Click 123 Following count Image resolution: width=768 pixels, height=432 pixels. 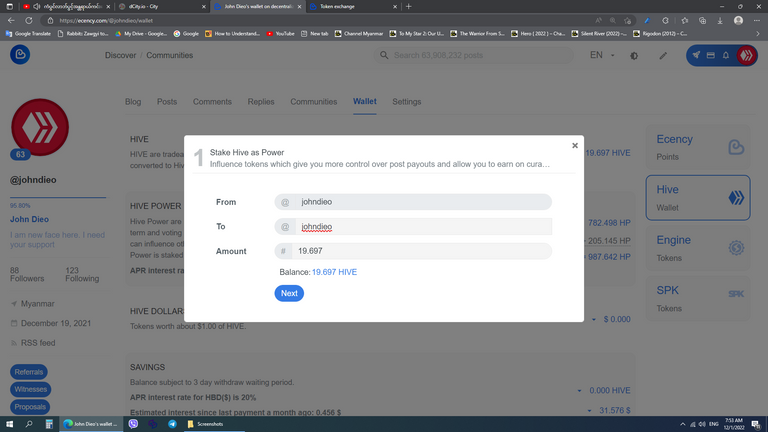click(x=82, y=274)
